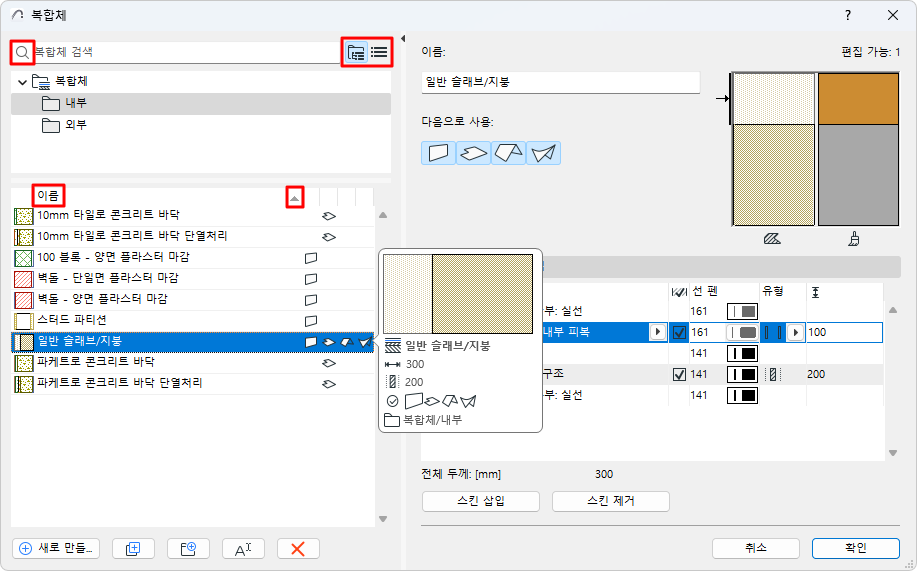Toggle Roof usage for composite
917x571 pixels.
point(508,153)
